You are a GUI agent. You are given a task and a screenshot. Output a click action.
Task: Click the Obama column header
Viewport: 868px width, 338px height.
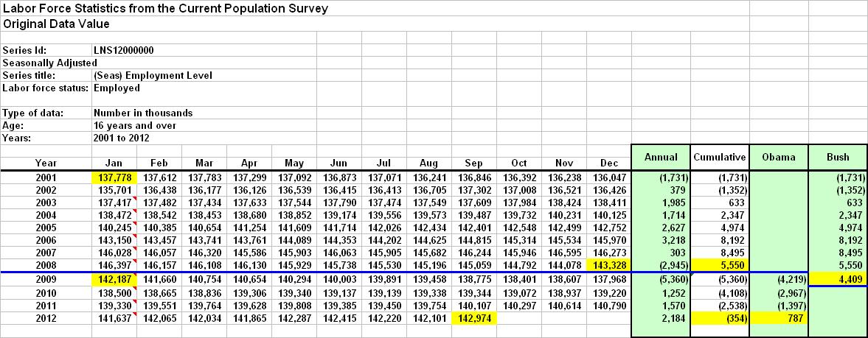(x=779, y=157)
